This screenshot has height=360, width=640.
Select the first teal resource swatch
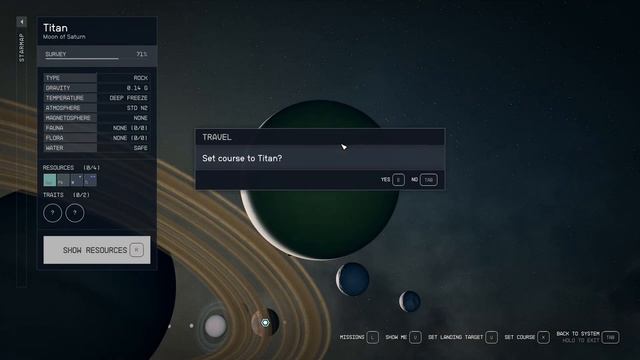point(50,180)
